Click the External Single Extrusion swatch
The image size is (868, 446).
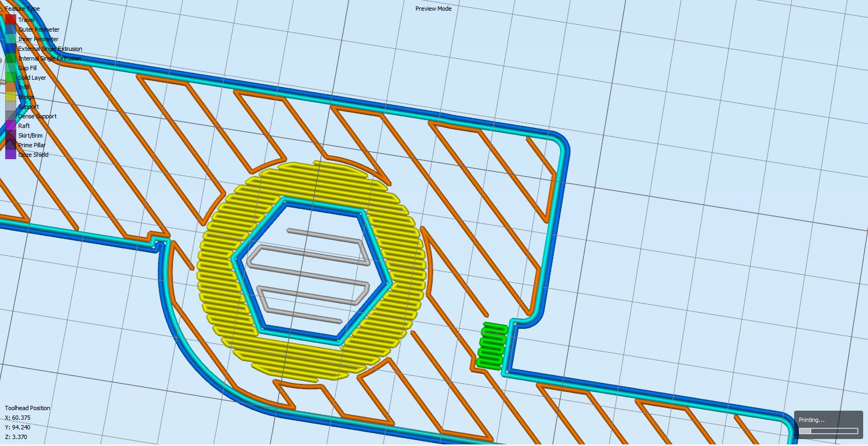[x=11, y=49]
